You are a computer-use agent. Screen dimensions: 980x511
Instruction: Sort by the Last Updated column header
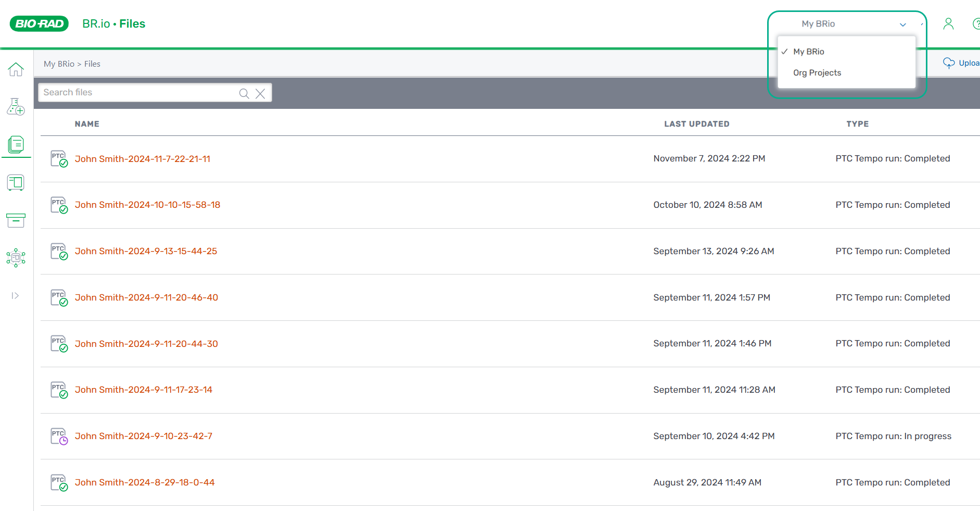[x=696, y=124]
